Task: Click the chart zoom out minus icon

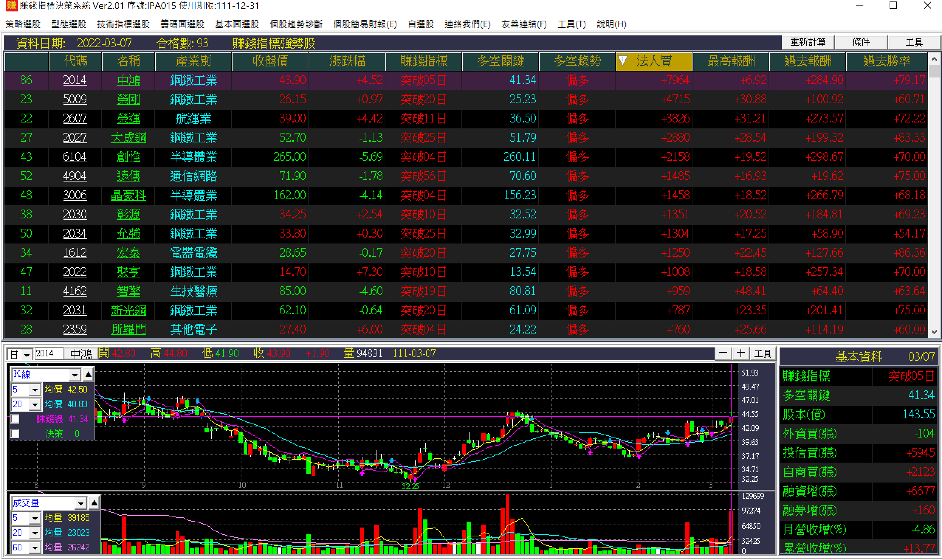Action: [723, 353]
